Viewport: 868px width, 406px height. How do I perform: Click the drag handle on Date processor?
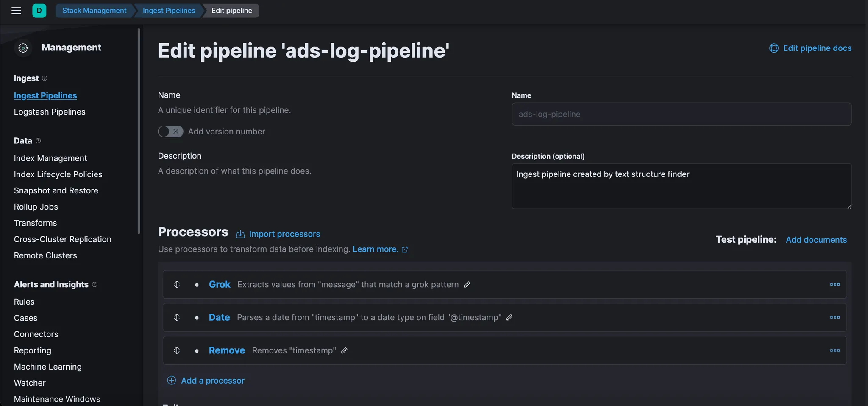click(x=177, y=317)
